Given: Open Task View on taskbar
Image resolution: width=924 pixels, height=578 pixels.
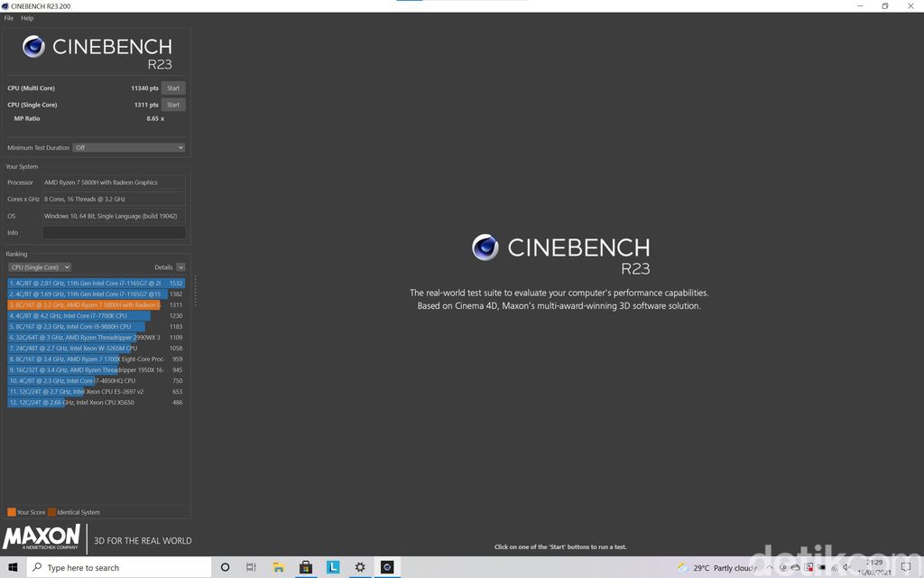Looking at the screenshot, I should coord(251,567).
